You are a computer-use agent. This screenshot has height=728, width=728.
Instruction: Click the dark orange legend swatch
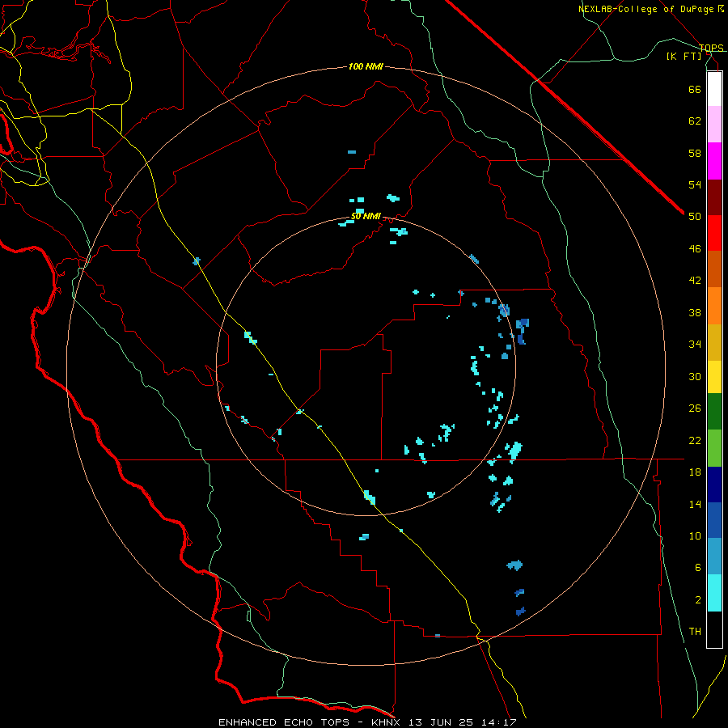point(714,269)
